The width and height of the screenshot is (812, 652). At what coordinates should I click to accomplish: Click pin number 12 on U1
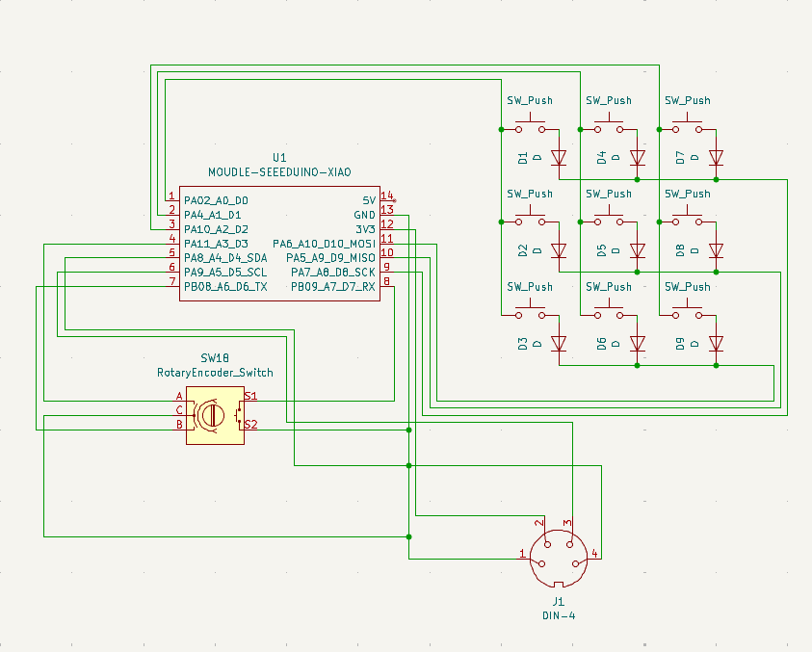tap(387, 224)
